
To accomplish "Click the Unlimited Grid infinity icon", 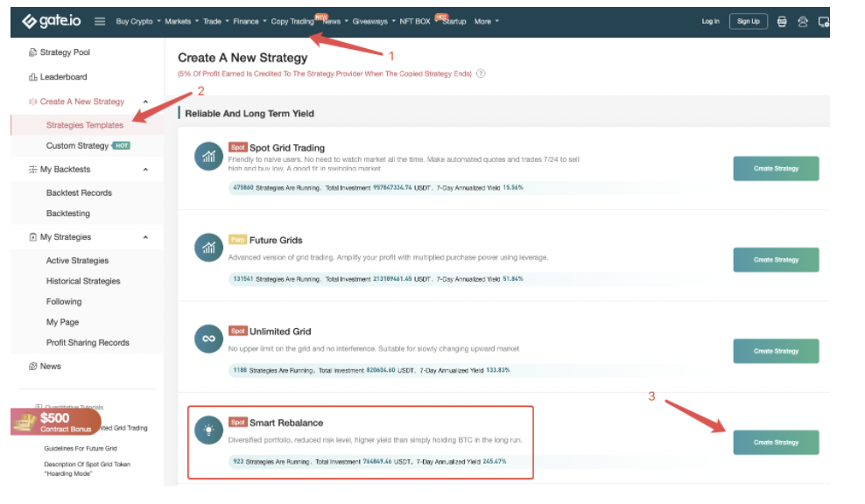I will pyautogui.click(x=208, y=339).
